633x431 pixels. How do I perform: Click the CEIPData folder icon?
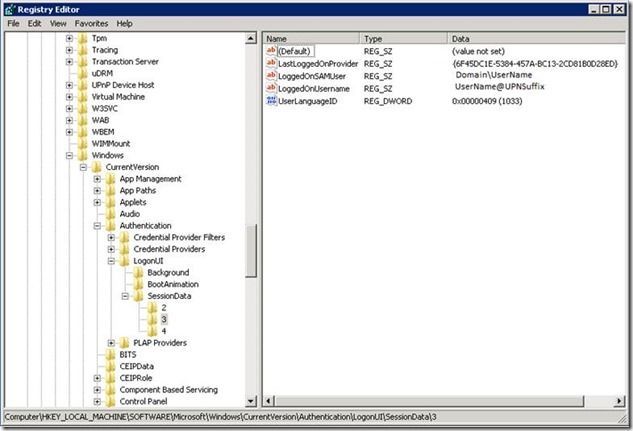111,366
